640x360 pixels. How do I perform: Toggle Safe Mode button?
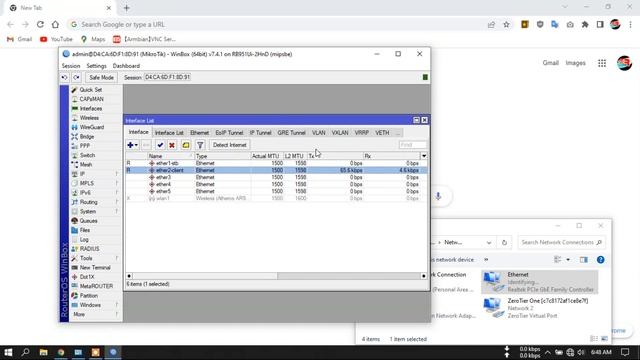[x=101, y=78]
